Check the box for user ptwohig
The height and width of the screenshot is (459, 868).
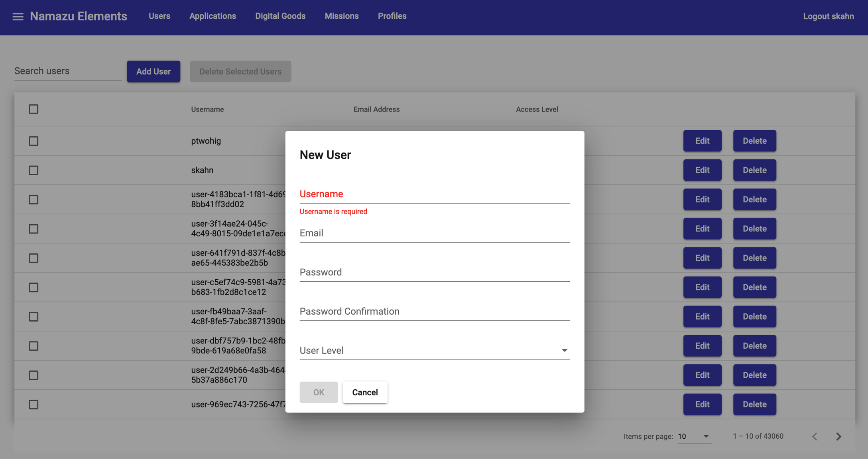point(33,141)
